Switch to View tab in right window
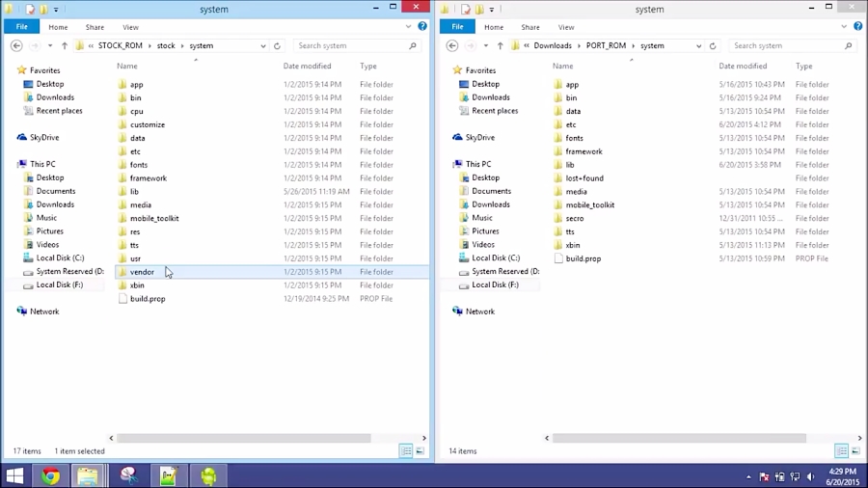This screenshot has width=868, height=488. pyautogui.click(x=566, y=27)
